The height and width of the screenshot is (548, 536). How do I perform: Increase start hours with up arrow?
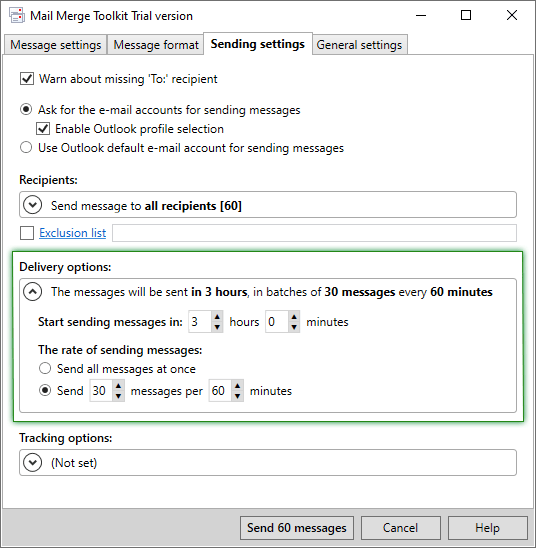click(x=217, y=317)
